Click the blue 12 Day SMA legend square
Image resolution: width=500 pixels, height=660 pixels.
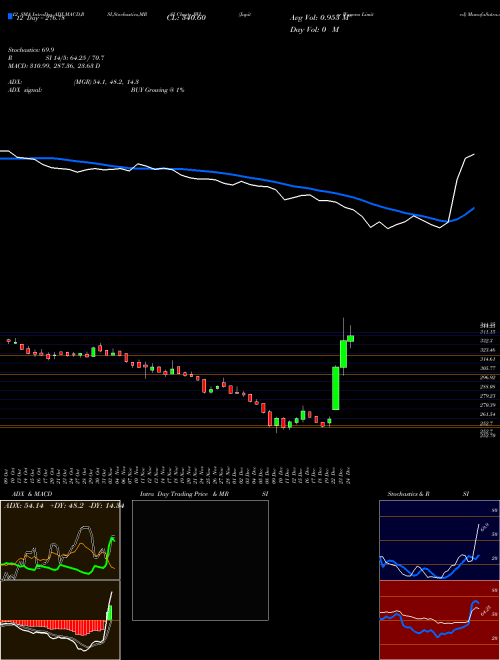(10, 16)
